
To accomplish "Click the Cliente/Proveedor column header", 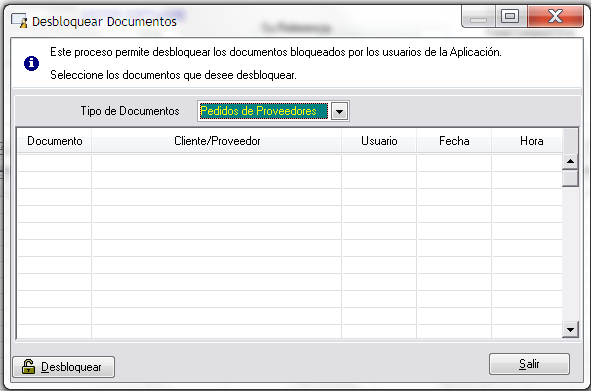I will click(x=217, y=141).
